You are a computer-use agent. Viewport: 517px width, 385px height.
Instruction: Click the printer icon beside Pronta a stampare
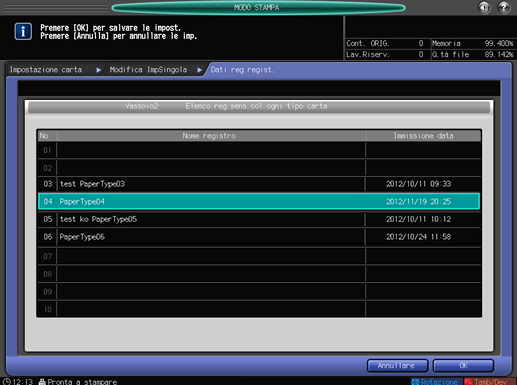click(x=42, y=382)
